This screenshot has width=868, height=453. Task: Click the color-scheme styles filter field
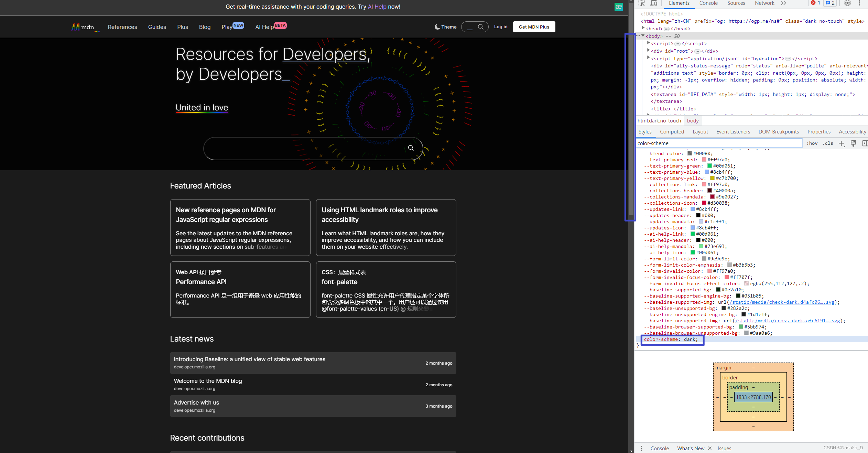coord(719,143)
